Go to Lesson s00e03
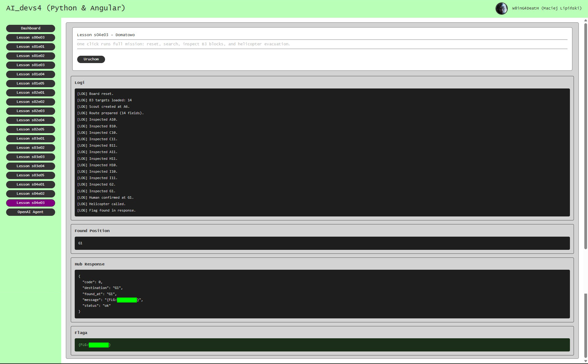588x364 pixels. (31, 37)
